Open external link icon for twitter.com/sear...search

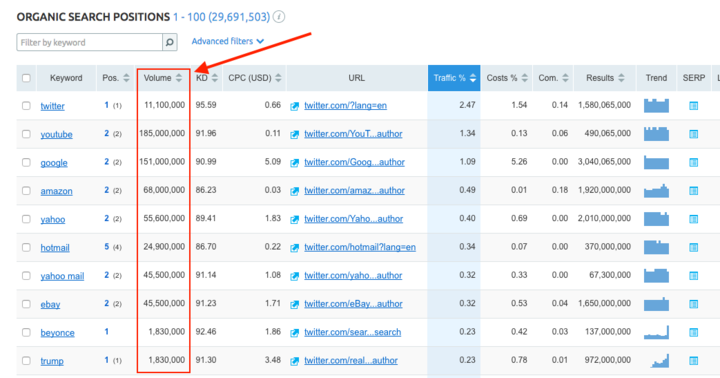[294, 333]
